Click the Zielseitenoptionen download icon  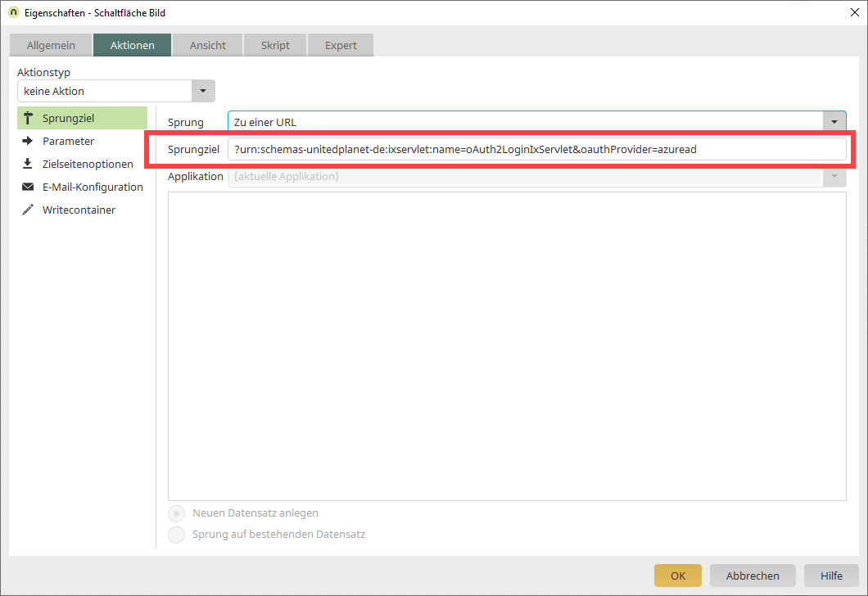tap(27, 164)
